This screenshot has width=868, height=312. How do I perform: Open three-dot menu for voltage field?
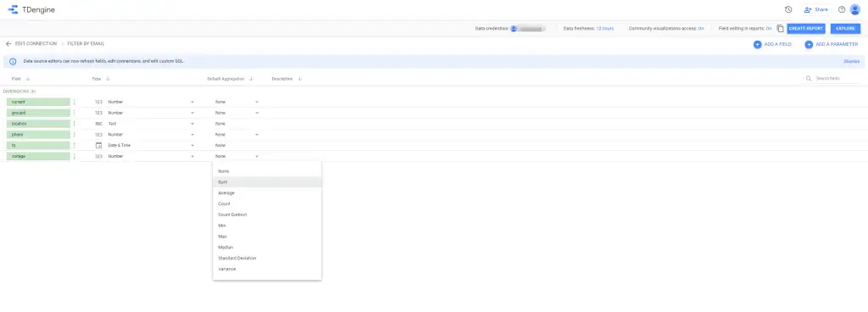(x=75, y=157)
